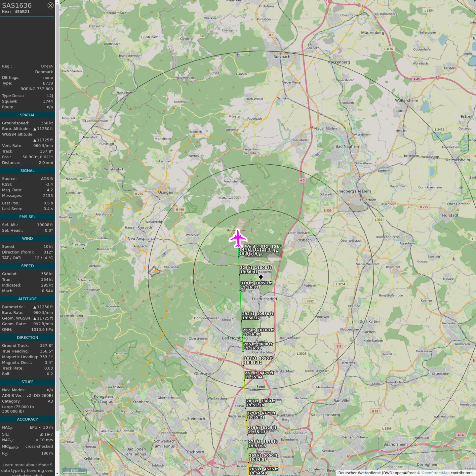
Task: Click track point labeled 19:56:17
Action: (241, 321)
